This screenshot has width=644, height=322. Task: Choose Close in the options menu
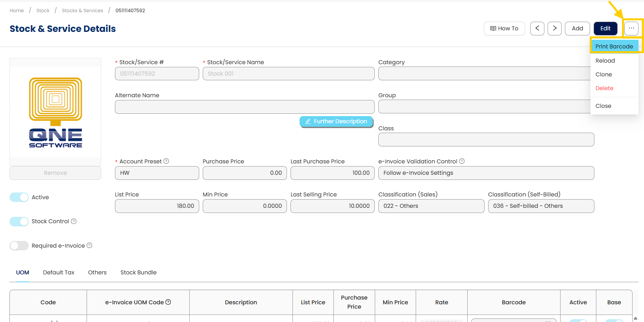614,106
